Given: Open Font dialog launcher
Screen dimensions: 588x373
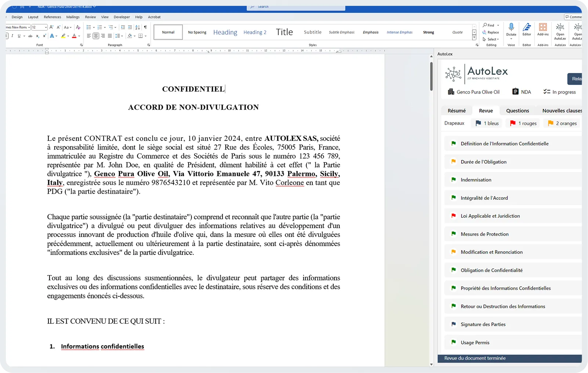Looking at the screenshot, I should pyautogui.click(x=81, y=45).
